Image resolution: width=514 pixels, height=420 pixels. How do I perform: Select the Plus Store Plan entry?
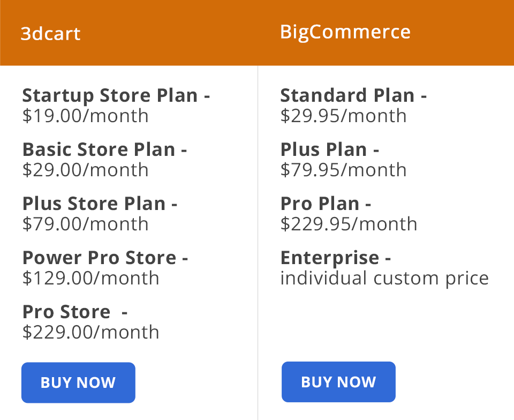coord(100,204)
